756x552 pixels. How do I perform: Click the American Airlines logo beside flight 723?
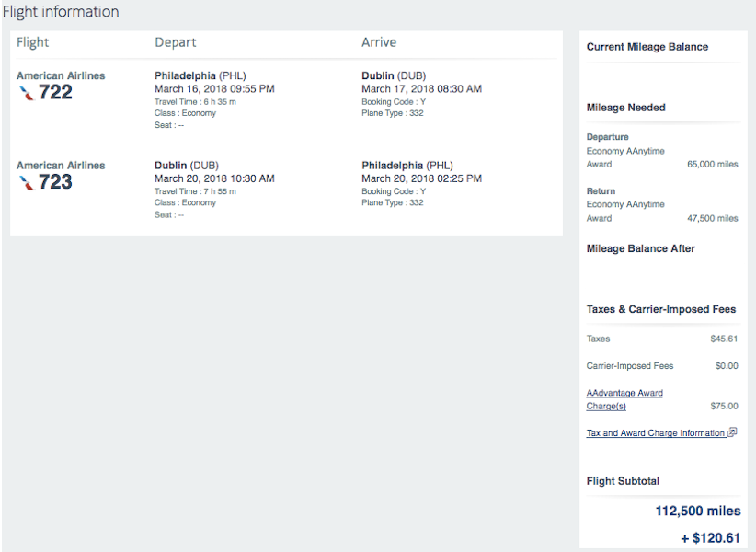pos(27,182)
